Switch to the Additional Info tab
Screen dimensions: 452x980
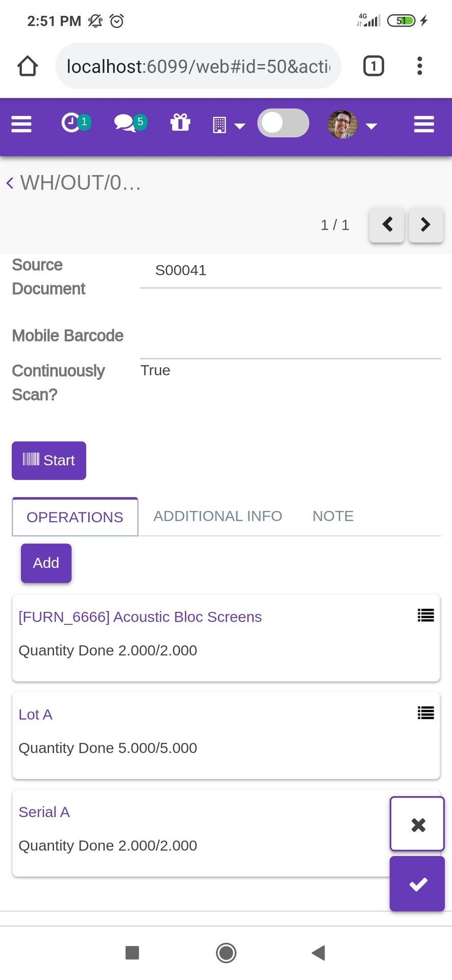point(218,516)
